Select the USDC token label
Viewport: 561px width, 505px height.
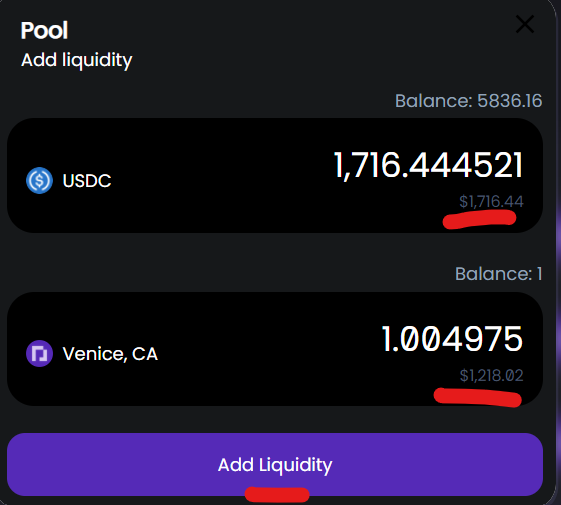(x=87, y=181)
